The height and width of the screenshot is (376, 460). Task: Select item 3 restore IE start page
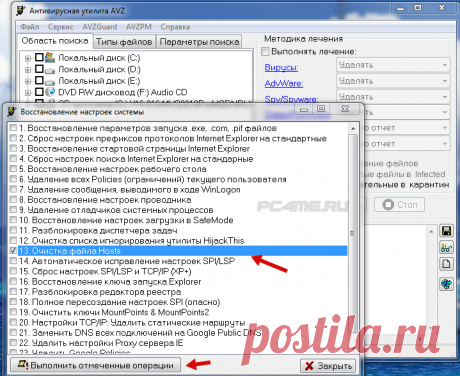point(134,149)
